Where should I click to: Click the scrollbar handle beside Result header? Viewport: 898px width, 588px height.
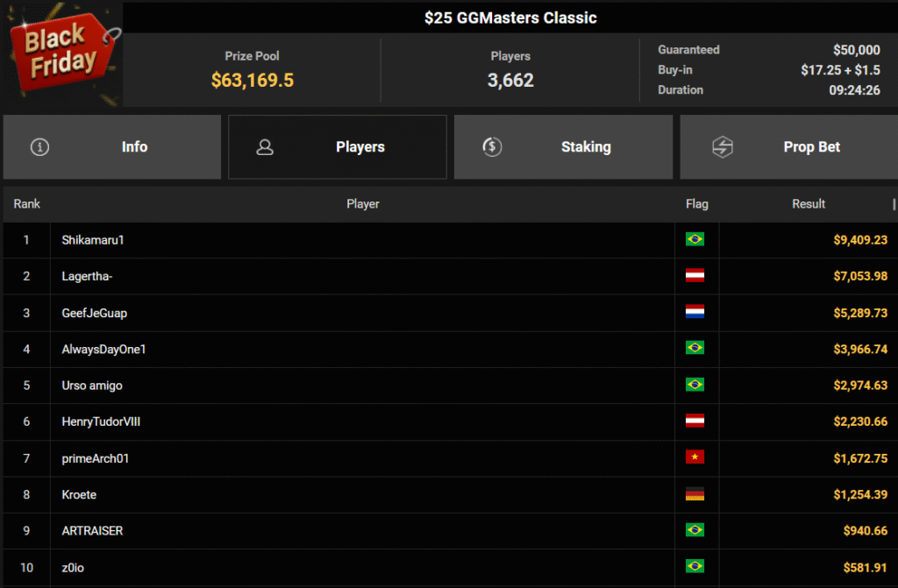coord(894,204)
